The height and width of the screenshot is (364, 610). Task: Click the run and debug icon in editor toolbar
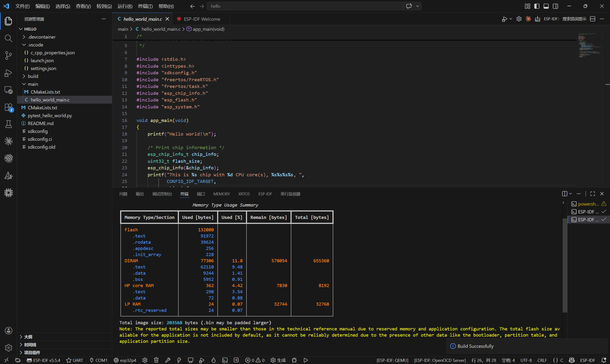(x=504, y=19)
